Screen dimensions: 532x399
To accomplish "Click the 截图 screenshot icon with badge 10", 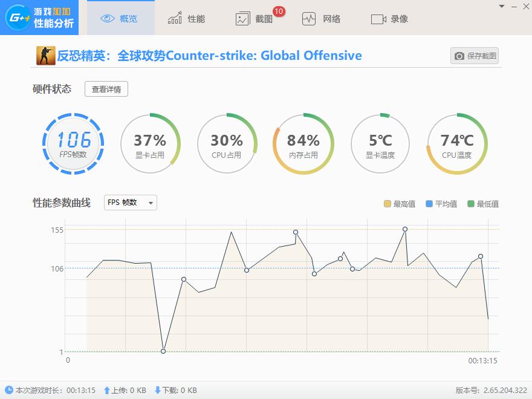I will (x=244, y=19).
